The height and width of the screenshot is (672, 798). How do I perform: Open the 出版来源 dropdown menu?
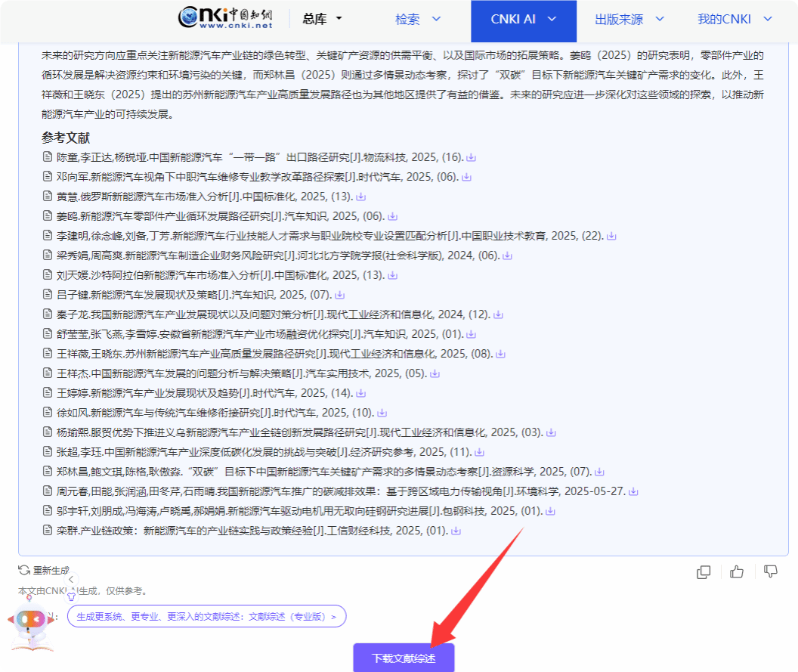click(x=629, y=19)
